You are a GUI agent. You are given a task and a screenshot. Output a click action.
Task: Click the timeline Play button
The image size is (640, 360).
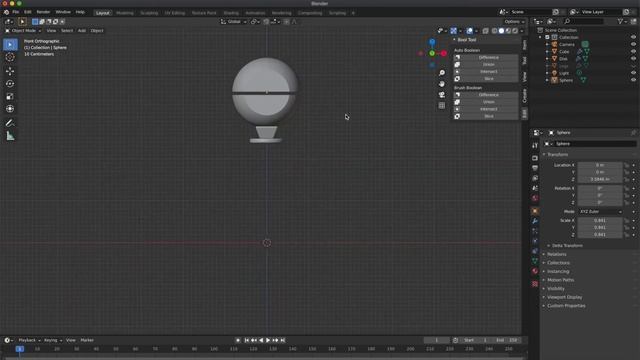pos(268,340)
